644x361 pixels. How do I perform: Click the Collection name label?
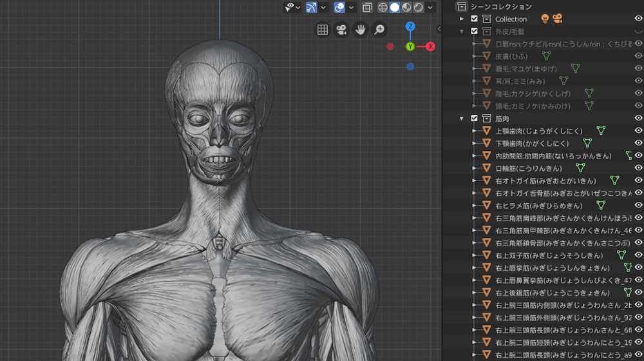click(x=511, y=19)
